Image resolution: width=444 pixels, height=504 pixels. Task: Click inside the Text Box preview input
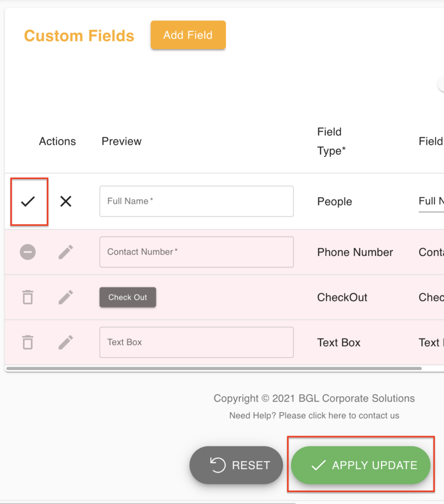[x=196, y=342]
